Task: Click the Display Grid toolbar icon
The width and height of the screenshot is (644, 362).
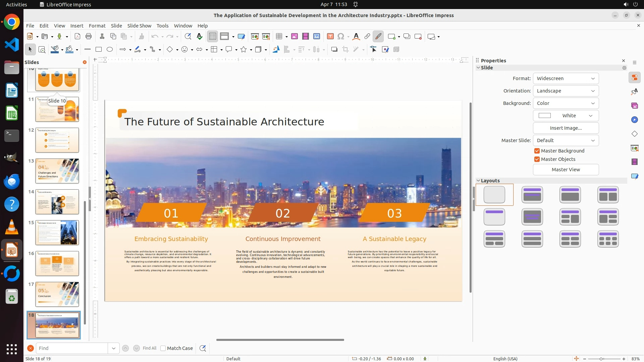Action: tap(213, 37)
